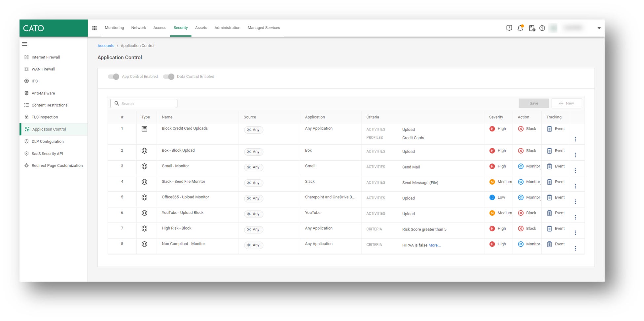The height and width of the screenshot is (321, 644).
Task: Open the three-dot menu for Office365 - Upload Monitor
Action: coord(575,201)
